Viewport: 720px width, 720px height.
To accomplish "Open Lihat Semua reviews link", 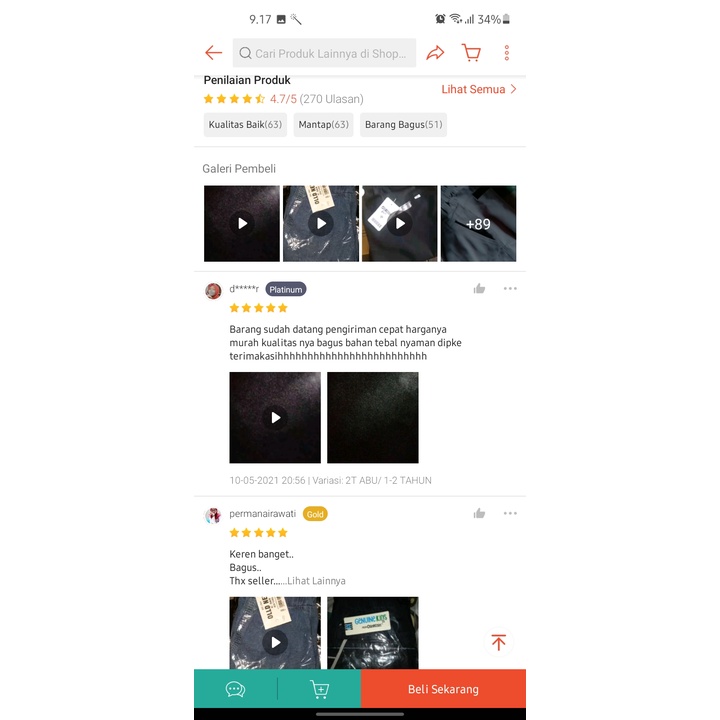I will [x=479, y=89].
